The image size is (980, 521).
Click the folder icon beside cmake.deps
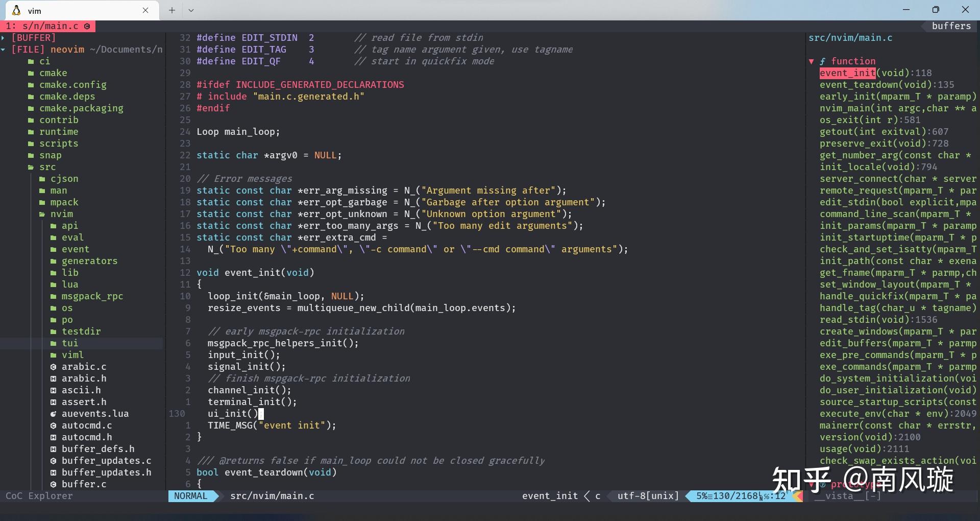(30, 97)
